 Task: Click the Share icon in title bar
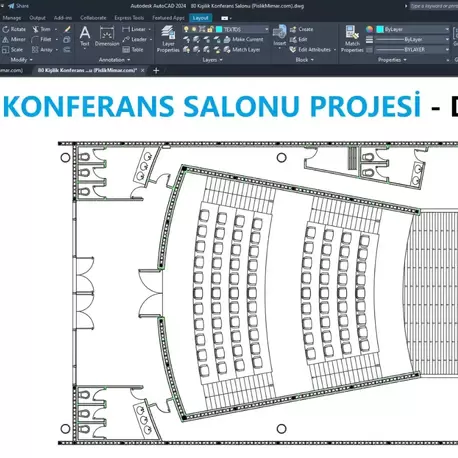(x=19, y=6)
